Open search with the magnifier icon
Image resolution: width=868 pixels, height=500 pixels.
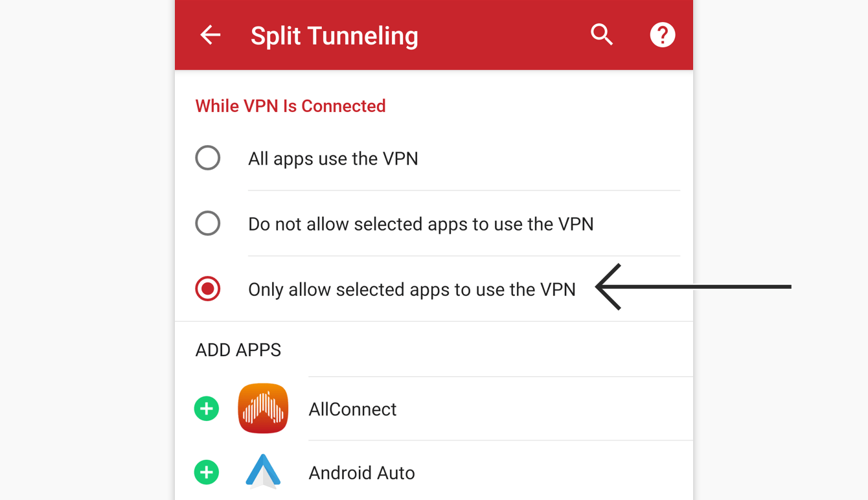pos(602,35)
